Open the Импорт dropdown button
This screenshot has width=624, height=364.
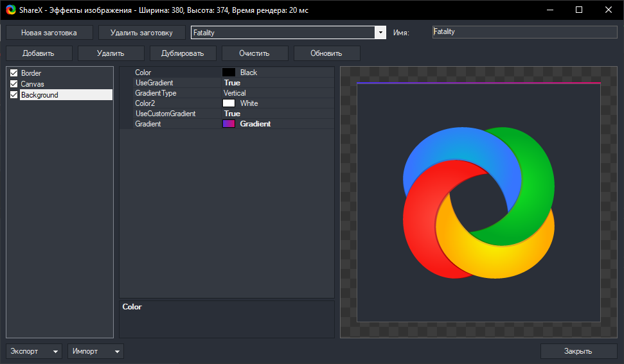point(96,351)
